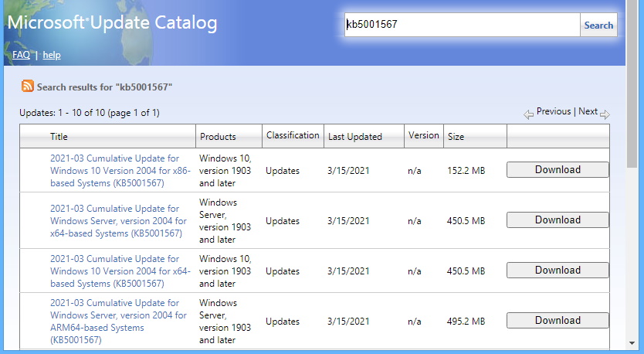Open Windows 10 Version 2004 x86 update link
The height and width of the screenshot is (354, 644).
tap(120, 171)
